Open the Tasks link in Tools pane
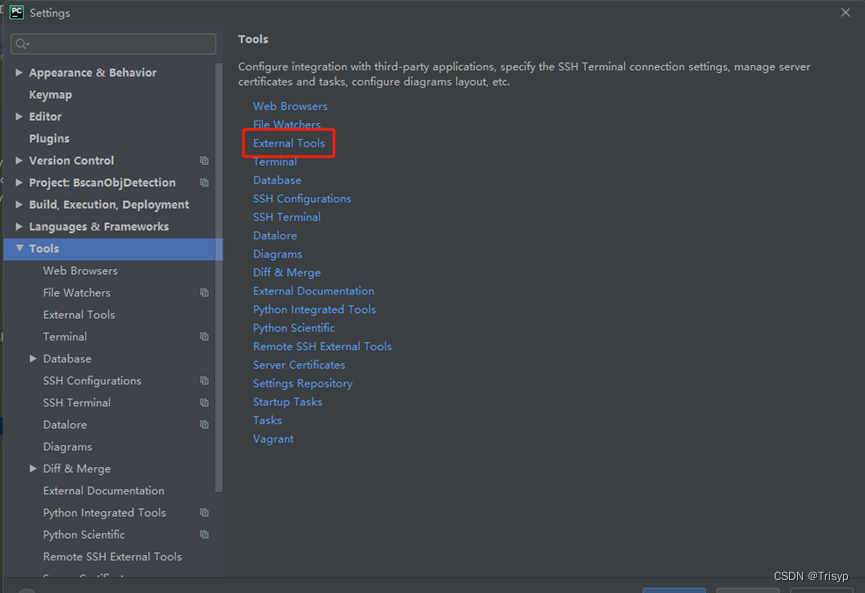Screen dimensions: 865x593 coord(268,421)
